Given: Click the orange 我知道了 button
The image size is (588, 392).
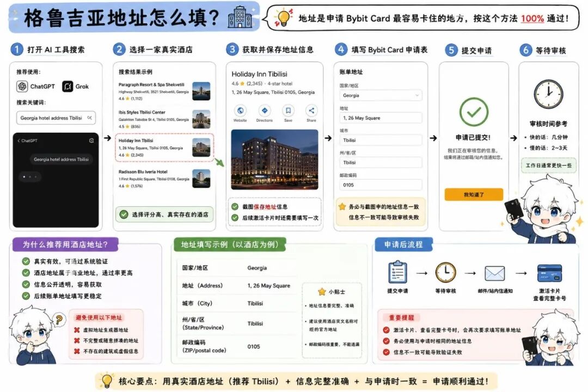Looking at the screenshot, I should [x=474, y=194].
